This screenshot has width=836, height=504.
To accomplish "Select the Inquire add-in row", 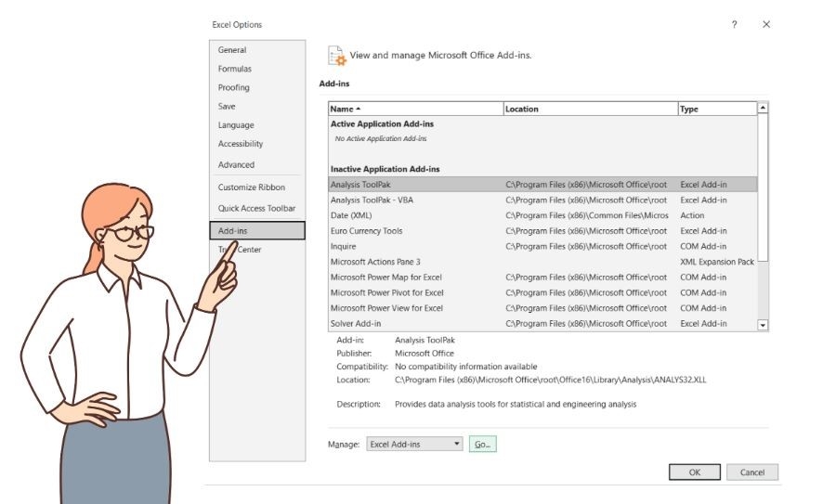I will click(x=542, y=246).
